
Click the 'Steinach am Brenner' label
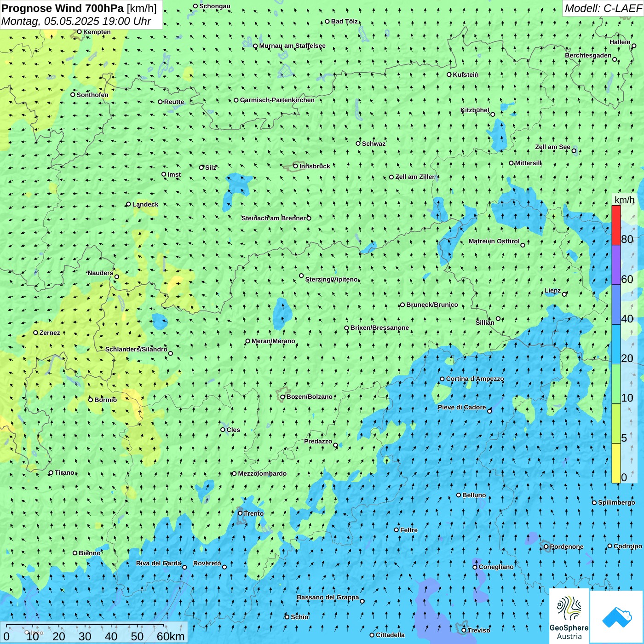pos(273,218)
